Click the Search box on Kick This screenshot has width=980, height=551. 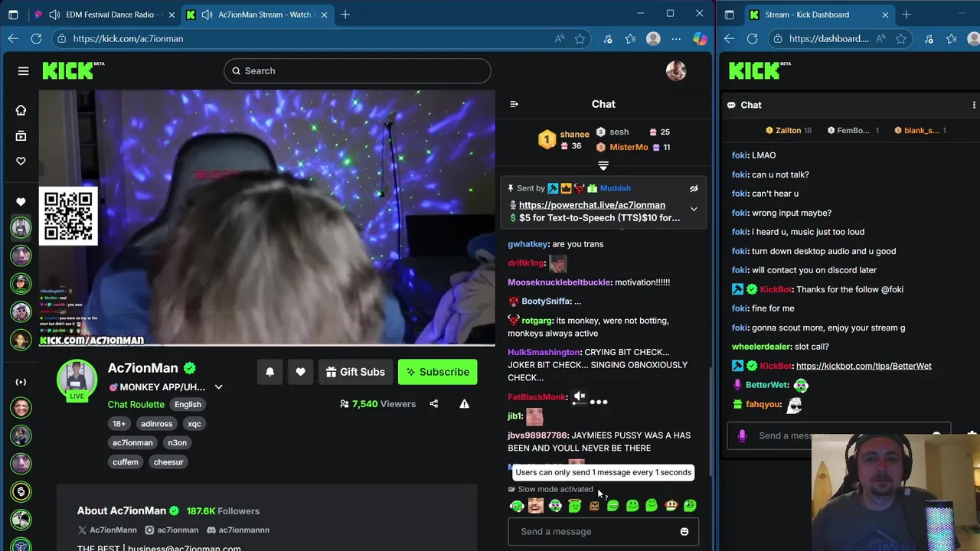[x=358, y=70]
